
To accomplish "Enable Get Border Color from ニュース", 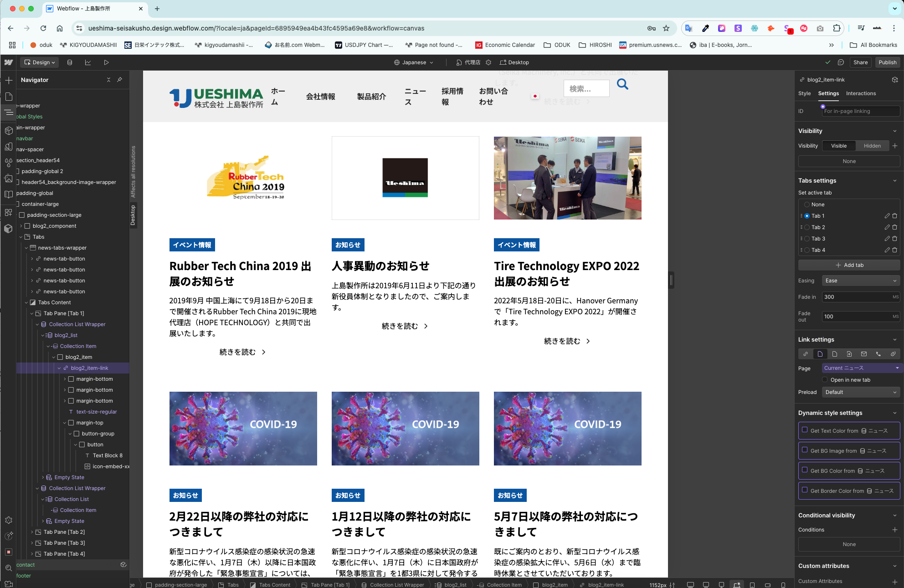I will [x=805, y=490].
